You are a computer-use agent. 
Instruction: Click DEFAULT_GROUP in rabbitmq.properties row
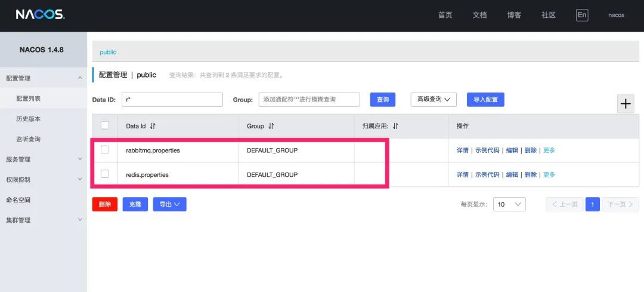tap(272, 150)
